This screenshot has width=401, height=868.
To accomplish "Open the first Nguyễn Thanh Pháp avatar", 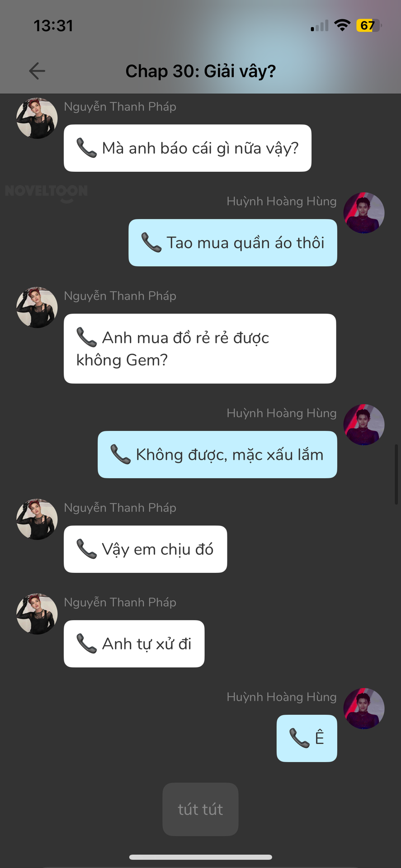I will 37,118.
